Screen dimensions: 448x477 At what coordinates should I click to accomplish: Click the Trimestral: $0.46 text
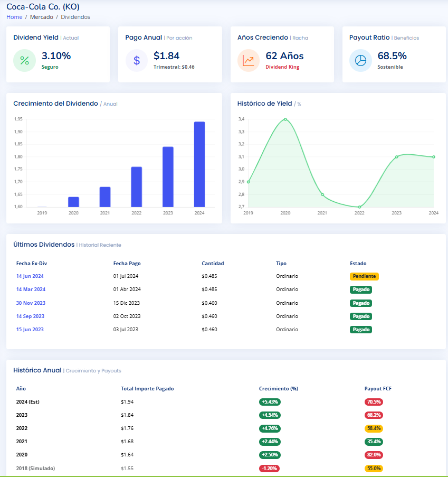pos(174,67)
